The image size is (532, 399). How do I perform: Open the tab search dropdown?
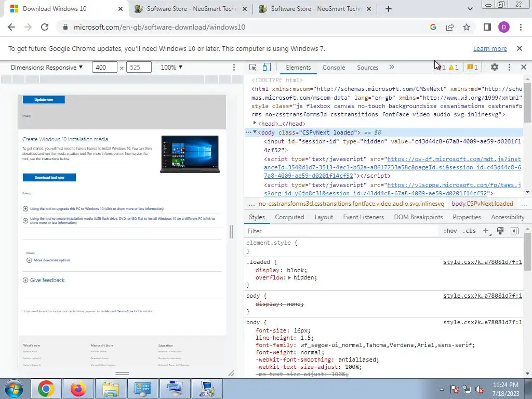coord(470,9)
